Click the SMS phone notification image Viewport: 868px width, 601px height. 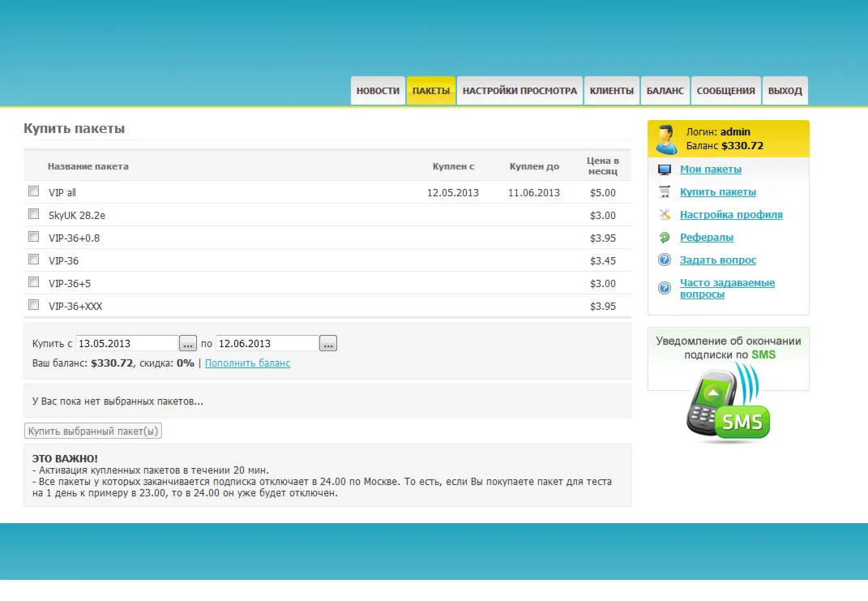[x=728, y=406]
